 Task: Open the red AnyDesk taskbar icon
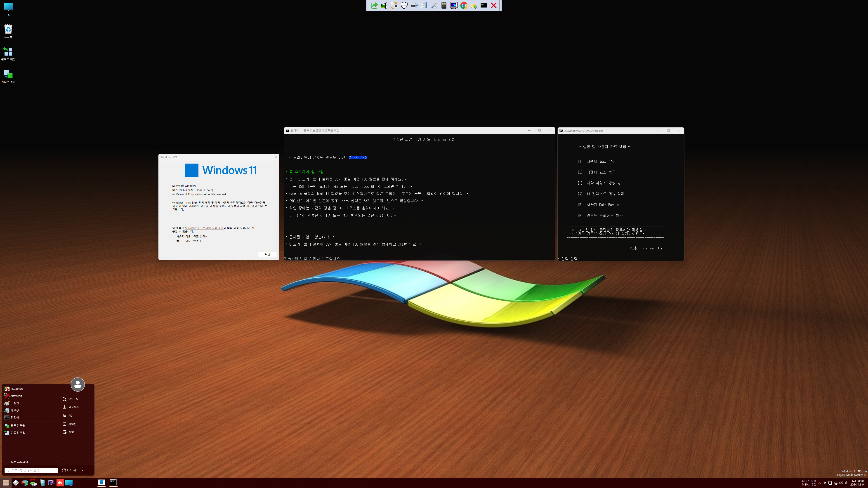tap(60, 483)
